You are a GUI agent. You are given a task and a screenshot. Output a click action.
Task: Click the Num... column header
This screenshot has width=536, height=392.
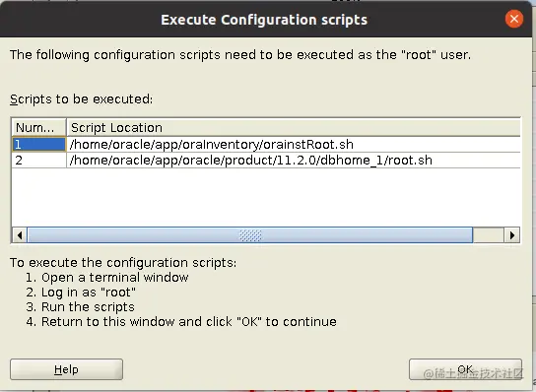[x=38, y=127]
